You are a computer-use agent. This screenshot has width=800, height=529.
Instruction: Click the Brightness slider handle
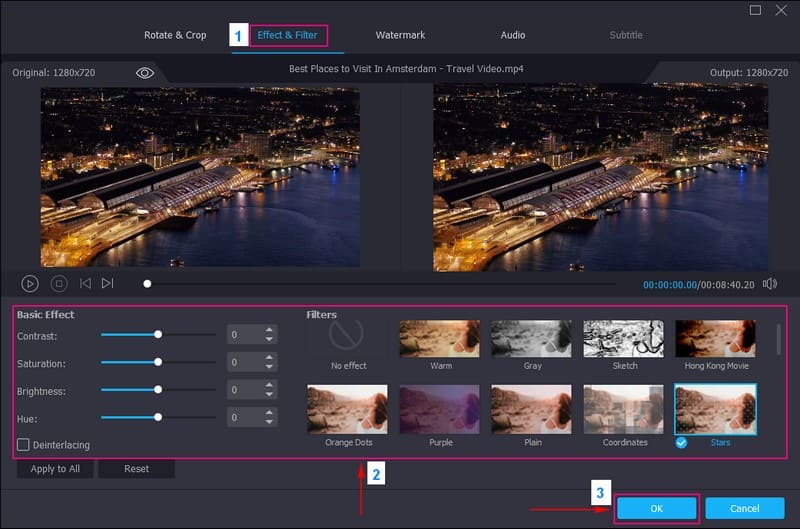pyautogui.click(x=158, y=389)
